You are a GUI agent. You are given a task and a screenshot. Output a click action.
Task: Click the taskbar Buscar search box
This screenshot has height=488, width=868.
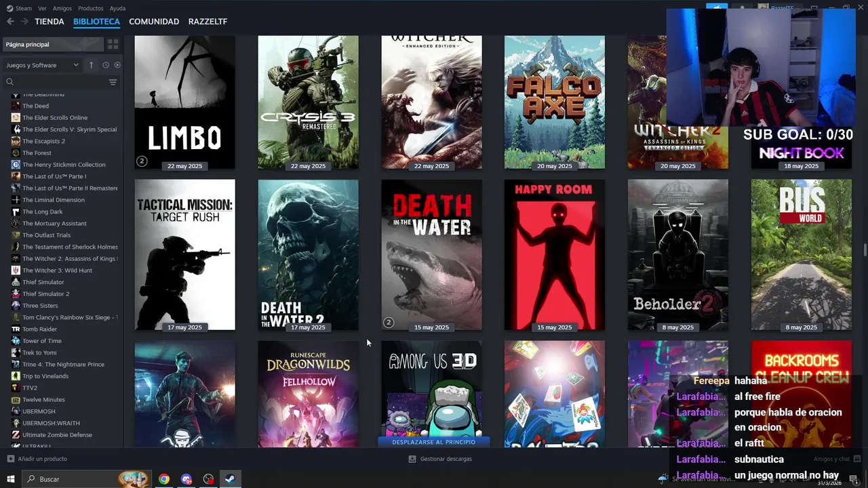(87, 479)
